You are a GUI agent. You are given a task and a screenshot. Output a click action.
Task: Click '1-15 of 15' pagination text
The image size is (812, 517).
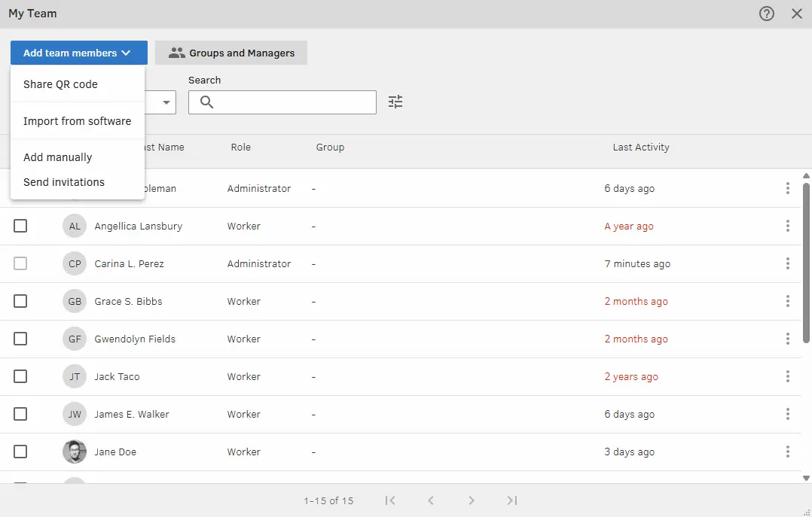click(328, 500)
